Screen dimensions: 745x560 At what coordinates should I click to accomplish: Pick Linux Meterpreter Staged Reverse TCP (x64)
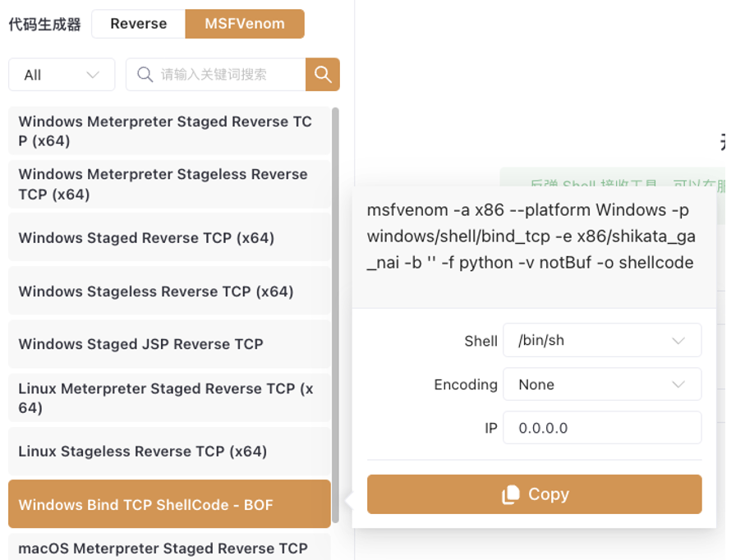point(170,397)
